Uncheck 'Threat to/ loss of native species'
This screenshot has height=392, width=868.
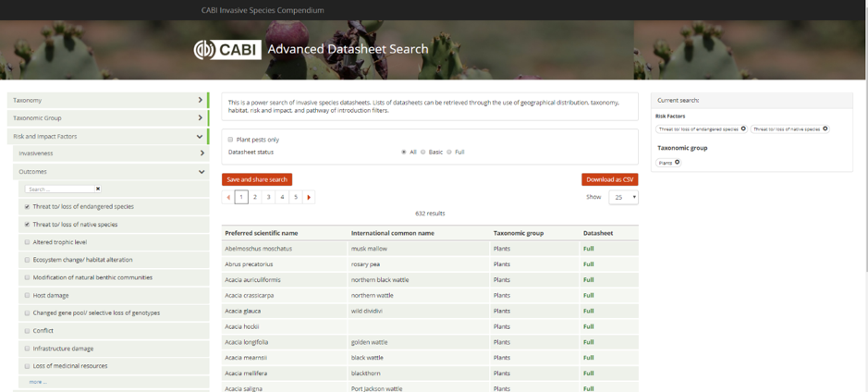point(27,225)
